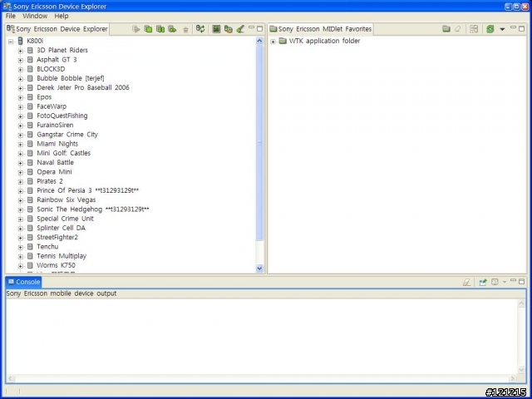Expand the Pirates 2 node

[21, 182]
